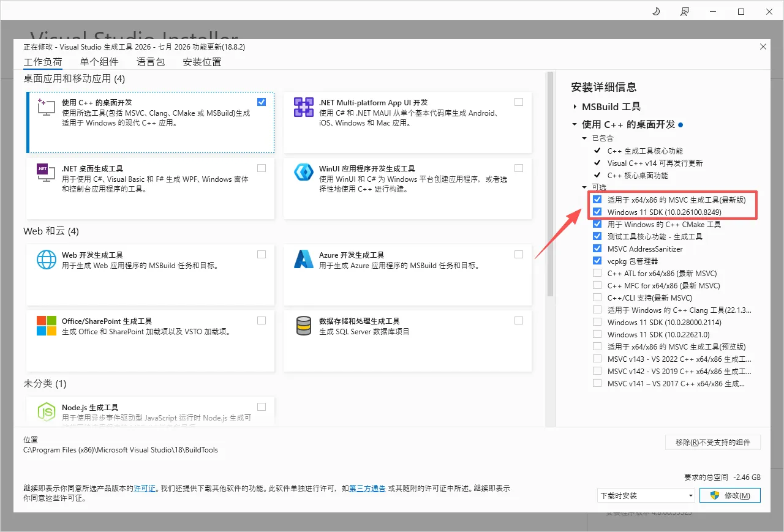The image size is (784, 532).
Task: Enable the Office/SharePoint 生成工具 checkbox
Action: (x=262, y=320)
